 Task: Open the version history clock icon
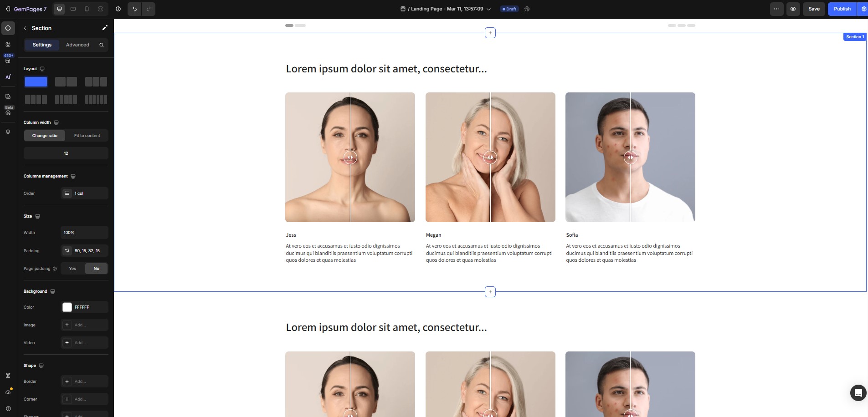tap(118, 9)
